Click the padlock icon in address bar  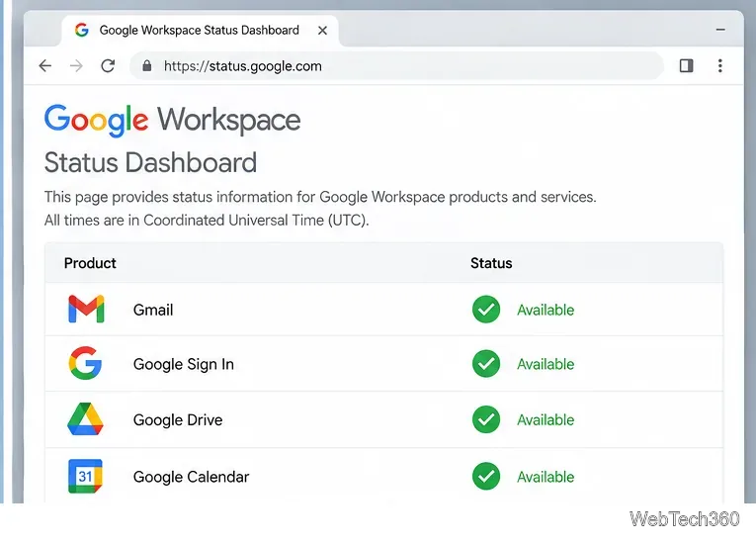147,65
